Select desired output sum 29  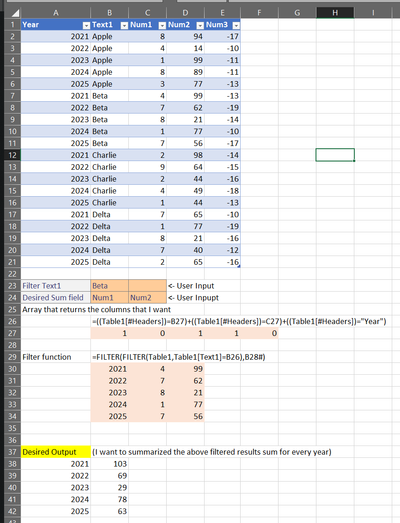pyautogui.click(x=109, y=488)
